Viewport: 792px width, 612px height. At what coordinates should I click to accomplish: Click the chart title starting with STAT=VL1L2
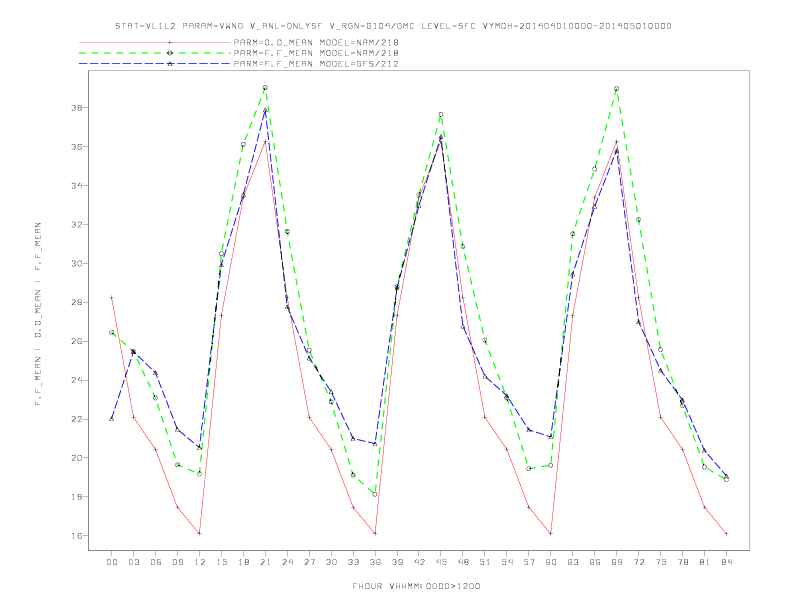[393, 26]
